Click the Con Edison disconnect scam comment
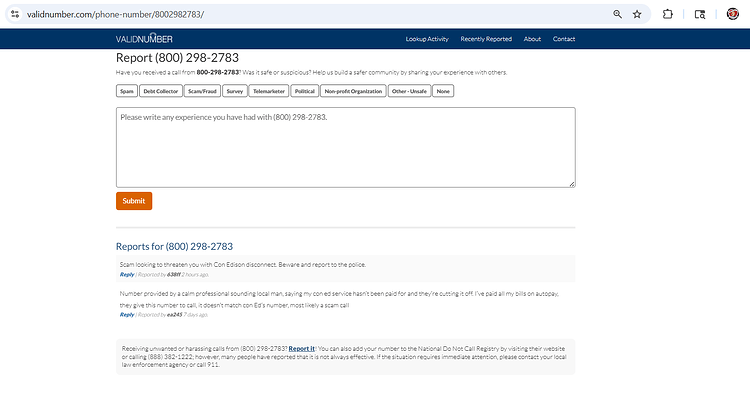Screen dimensions: 750x402 pyautogui.click(x=243, y=265)
